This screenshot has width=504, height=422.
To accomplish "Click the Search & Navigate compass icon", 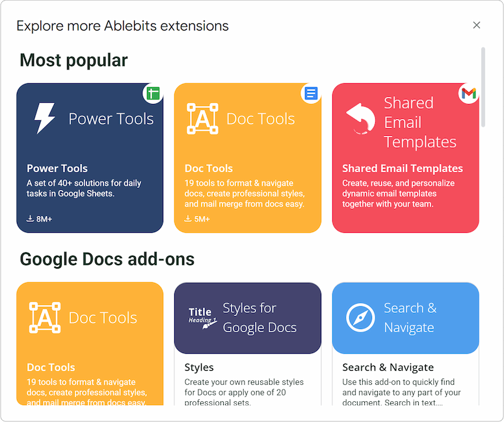I will pyautogui.click(x=360, y=317).
